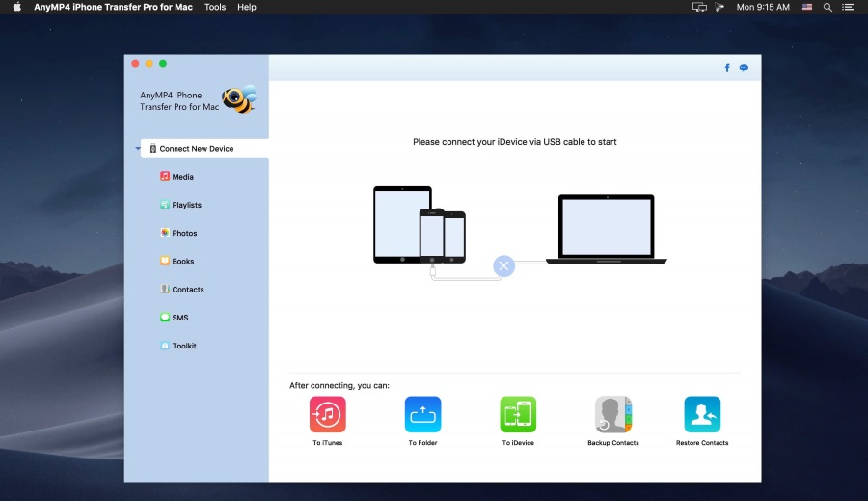This screenshot has width=868, height=501.
Task: Select the To iDevice transfer icon
Action: (x=518, y=414)
